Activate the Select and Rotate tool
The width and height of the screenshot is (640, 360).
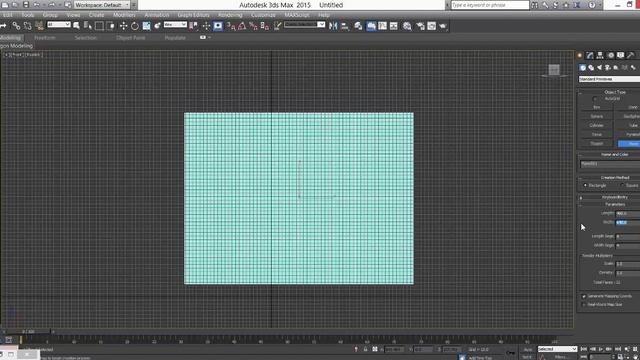pos(135,26)
